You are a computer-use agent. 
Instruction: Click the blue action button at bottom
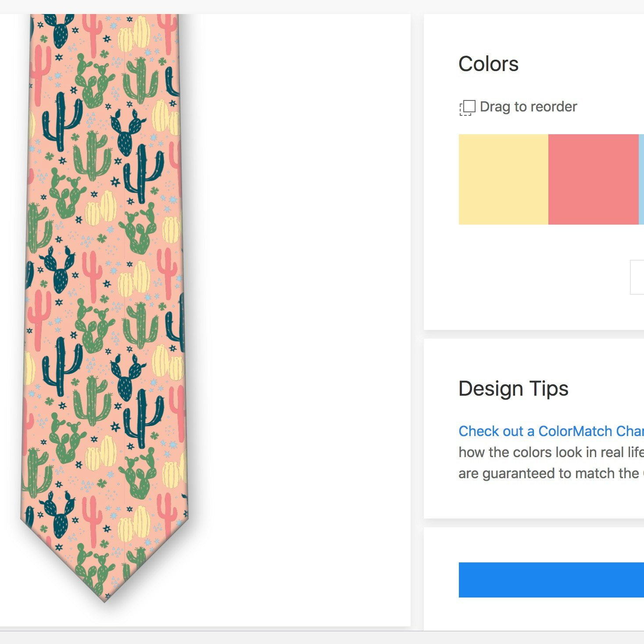[x=551, y=580]
